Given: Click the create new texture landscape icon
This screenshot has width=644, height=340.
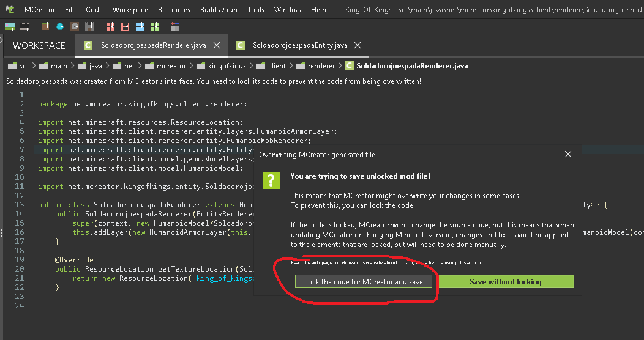Looking at the screenshot, I should pos(9,27).
